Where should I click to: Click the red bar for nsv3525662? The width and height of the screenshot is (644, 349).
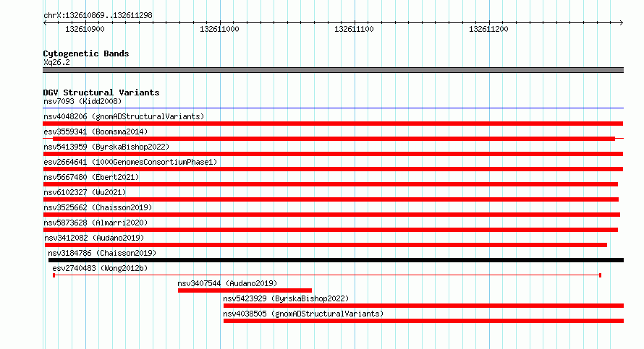point(331,215)
